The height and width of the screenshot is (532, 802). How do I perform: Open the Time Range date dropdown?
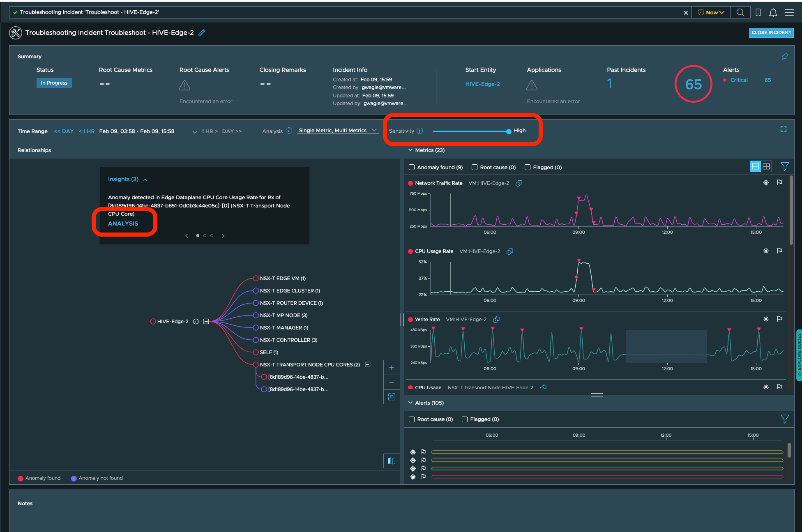tap(148, 131)
